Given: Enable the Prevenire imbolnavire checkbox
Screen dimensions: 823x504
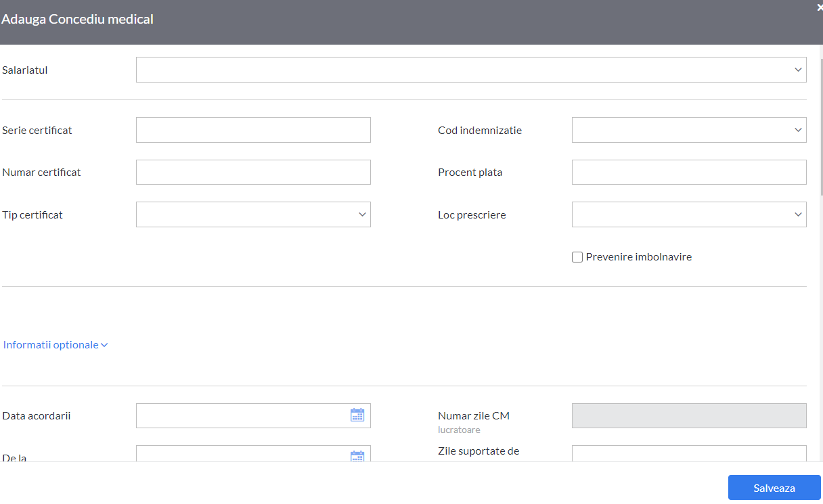Looking at the screenshot, I should (x=577, y=257).
